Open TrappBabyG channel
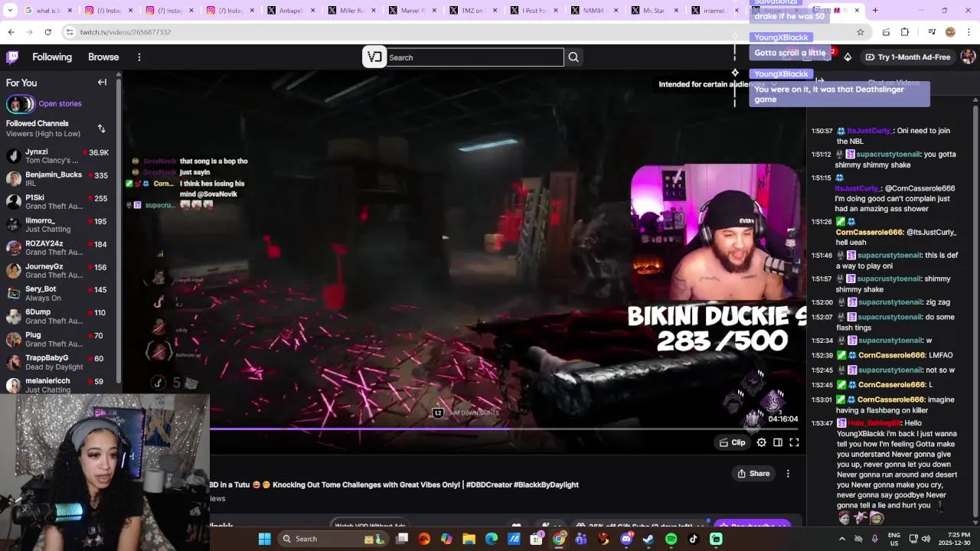 click(57, 363)
